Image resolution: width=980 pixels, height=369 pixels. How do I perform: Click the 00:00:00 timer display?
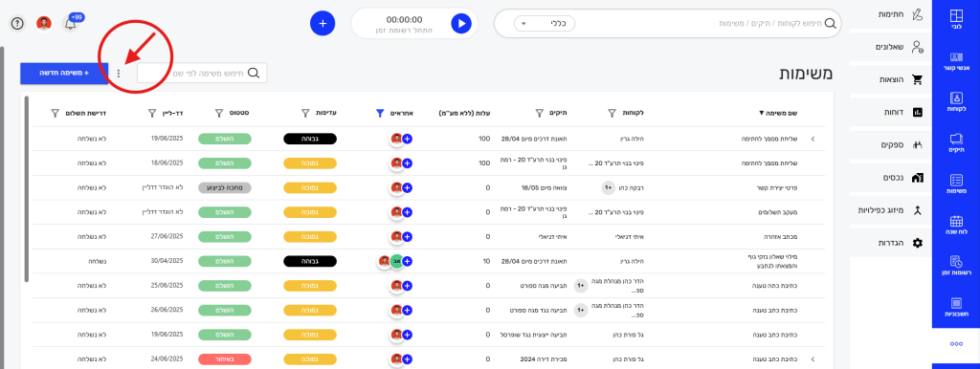[x=405, y=19]
